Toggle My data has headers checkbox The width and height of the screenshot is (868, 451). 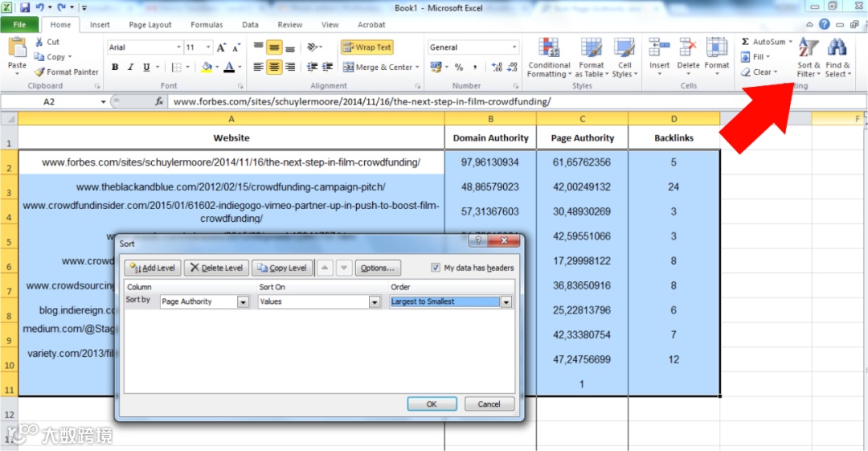coord(435,268)
